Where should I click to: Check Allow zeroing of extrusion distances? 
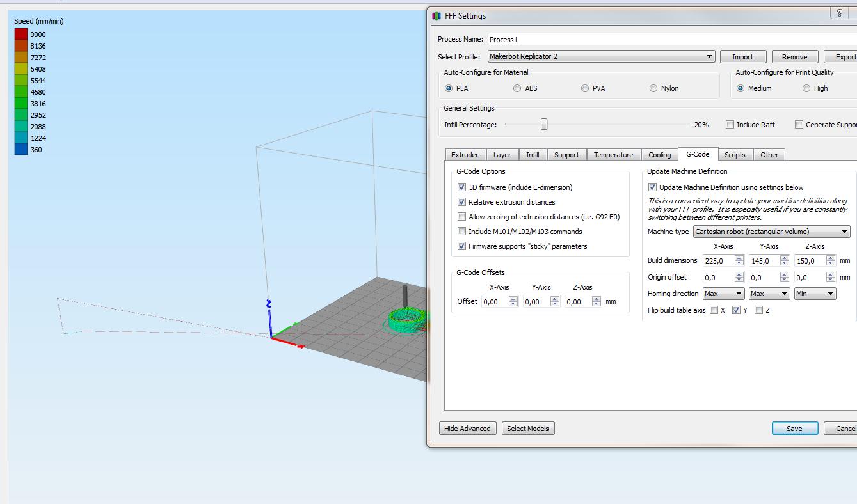pos(461,217)
